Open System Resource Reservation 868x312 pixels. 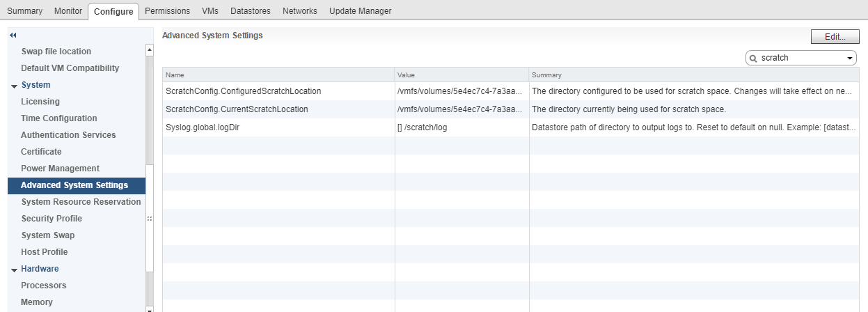[x=81, y=202]
